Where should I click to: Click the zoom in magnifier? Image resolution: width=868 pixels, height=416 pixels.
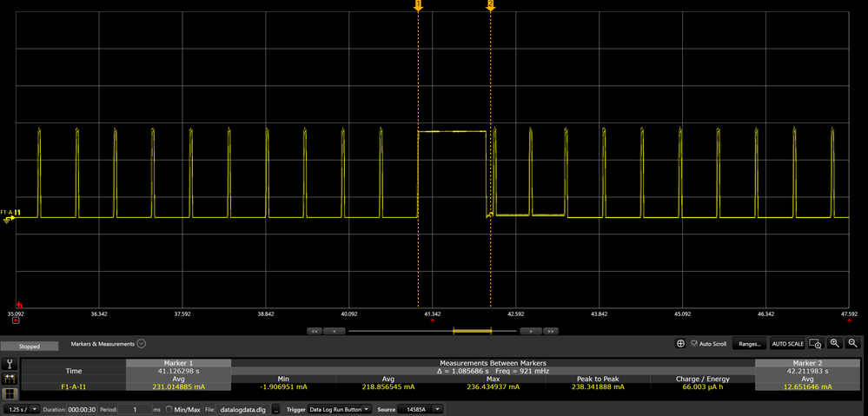coord(835,344)
